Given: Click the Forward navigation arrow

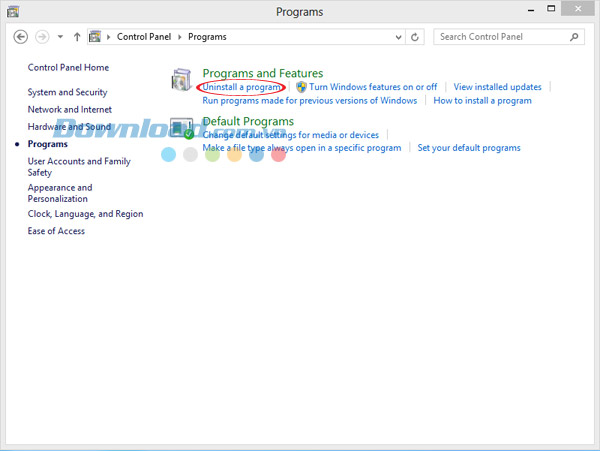Looking at the screenshot, I should pos(42,37).
